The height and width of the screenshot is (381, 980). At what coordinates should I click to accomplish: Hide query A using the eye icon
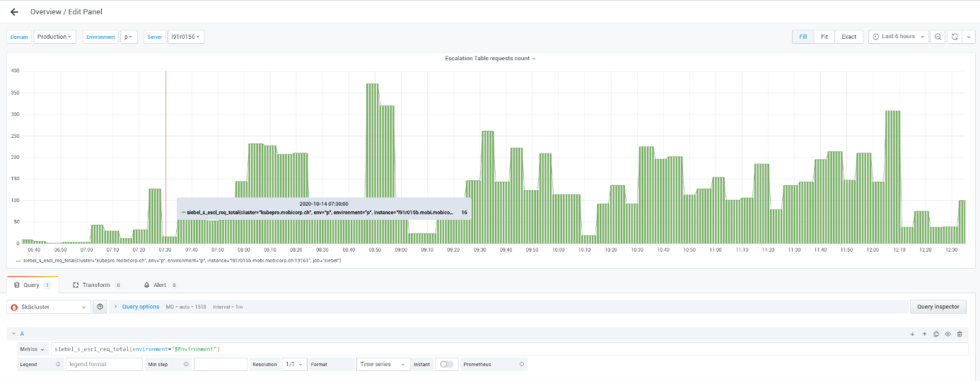tap(947, 334)
